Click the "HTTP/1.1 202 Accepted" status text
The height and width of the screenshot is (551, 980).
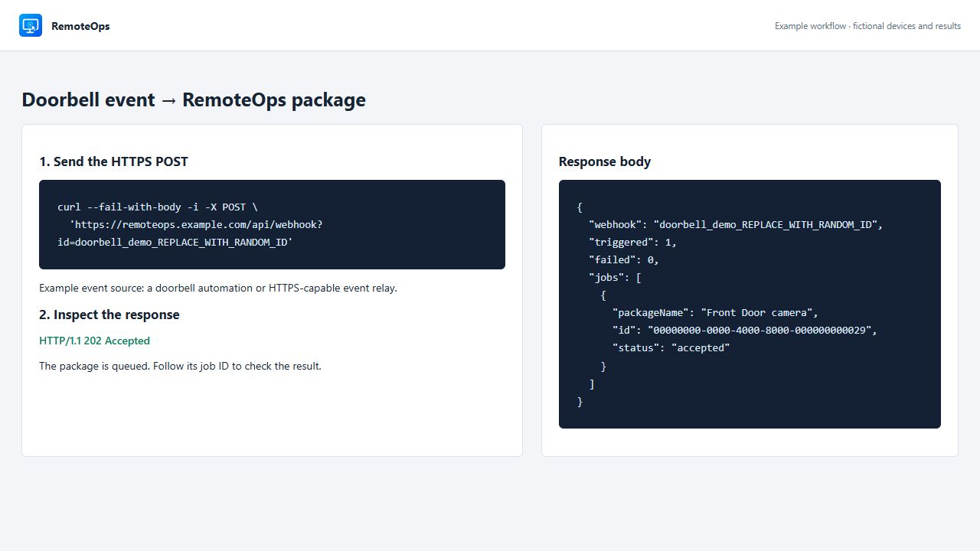(94, 341)
